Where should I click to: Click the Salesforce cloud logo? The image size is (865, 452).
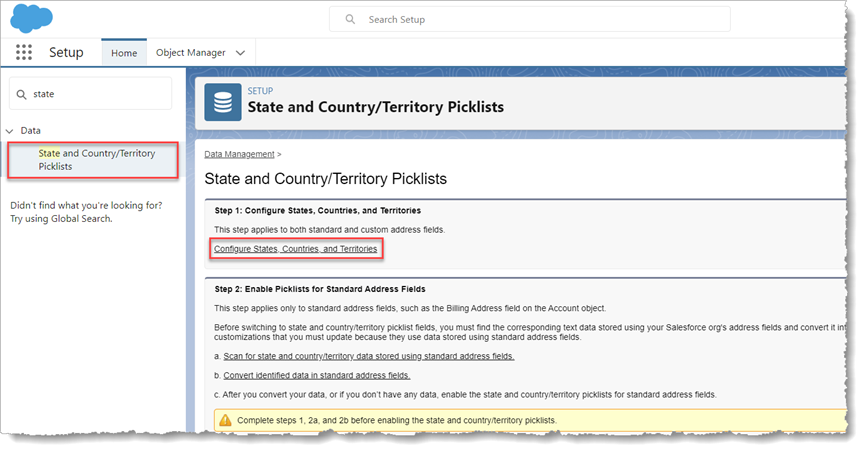[x=31, y=18]
